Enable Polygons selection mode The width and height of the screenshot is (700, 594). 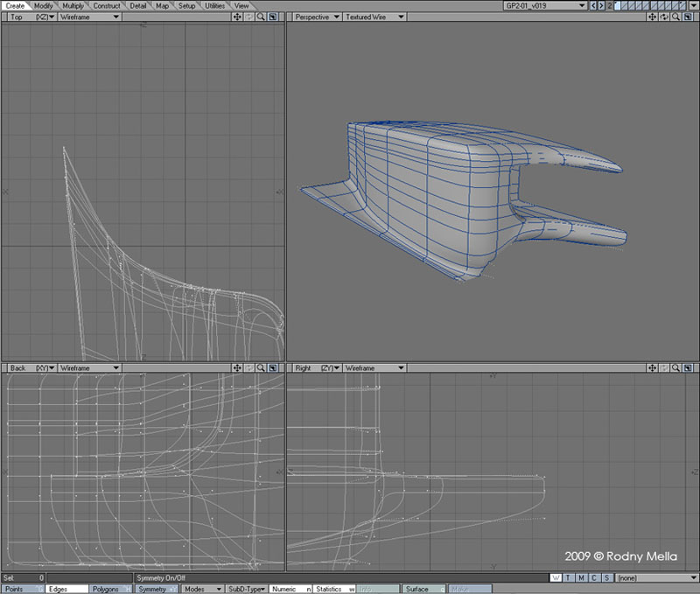click(108, 590)
